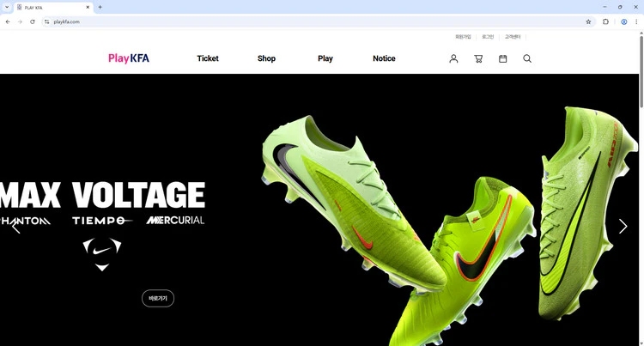Click the 회원가입 sign-up link
This screenshot has height=346, width=644.
point(463,37)
